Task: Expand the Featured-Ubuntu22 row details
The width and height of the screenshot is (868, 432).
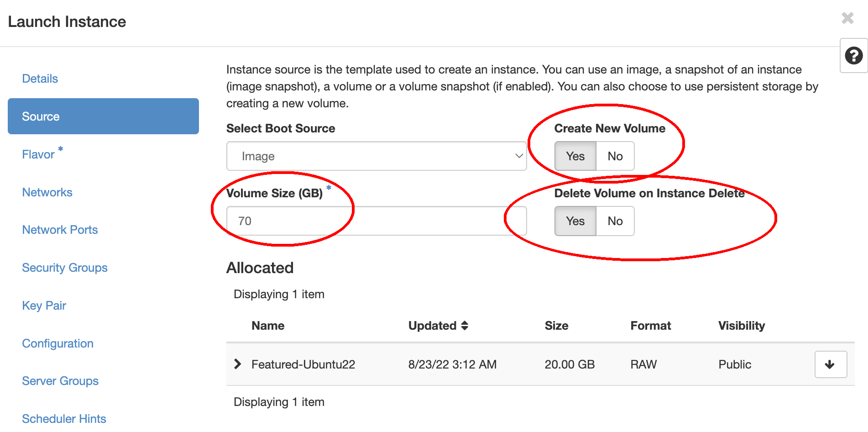Action: coord(237,364)
